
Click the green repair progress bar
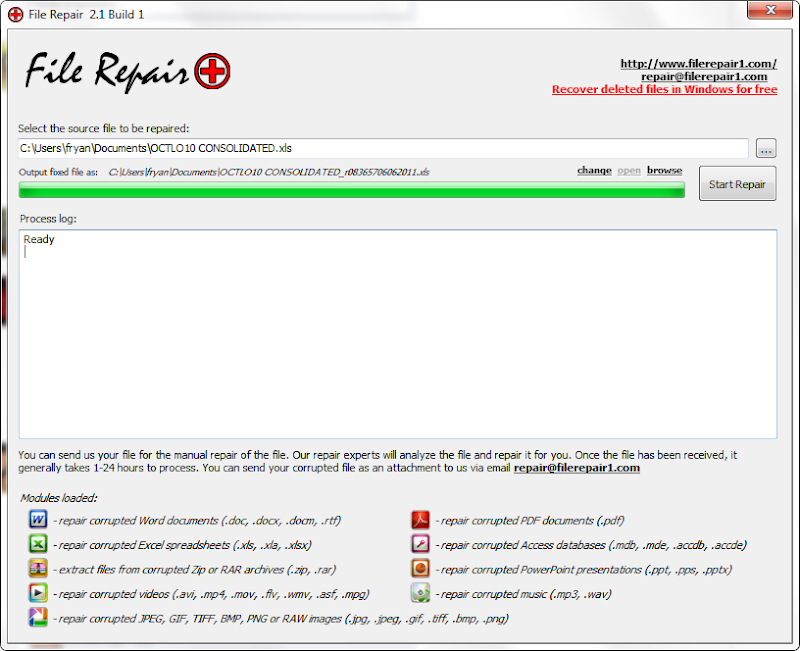click(x=352, y=190)
